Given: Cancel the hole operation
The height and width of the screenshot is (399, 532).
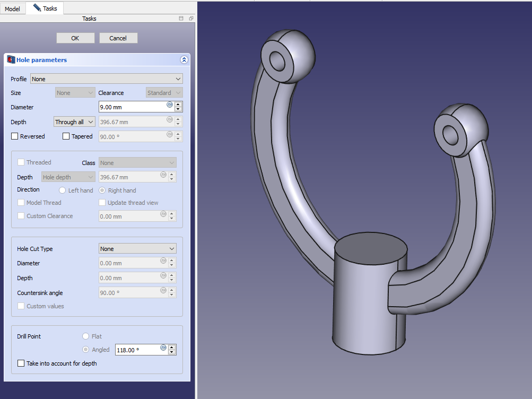Looking at the screenshot, I should click(x=118, y=38).
